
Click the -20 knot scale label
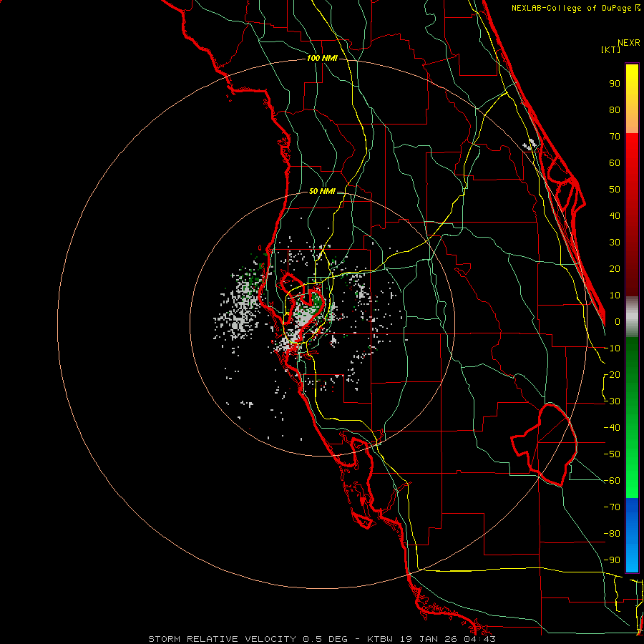click(612, 374)
